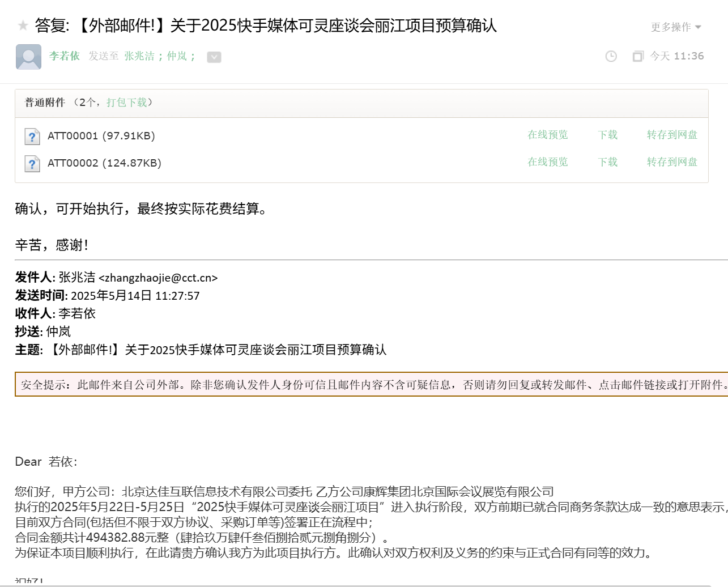The image size is (728, 587).
Task: Click the ATT00002 file icon
Action: 32,164
